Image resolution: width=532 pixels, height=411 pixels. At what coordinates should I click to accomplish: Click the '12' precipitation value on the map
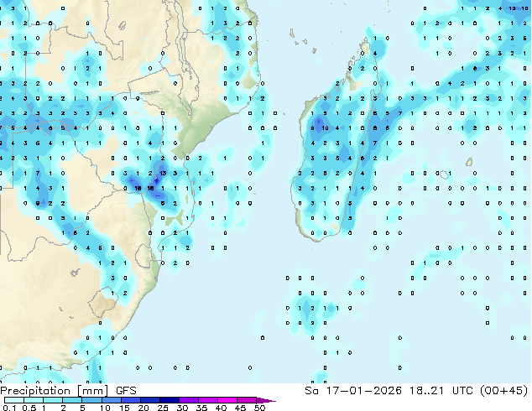click(512, 8)
